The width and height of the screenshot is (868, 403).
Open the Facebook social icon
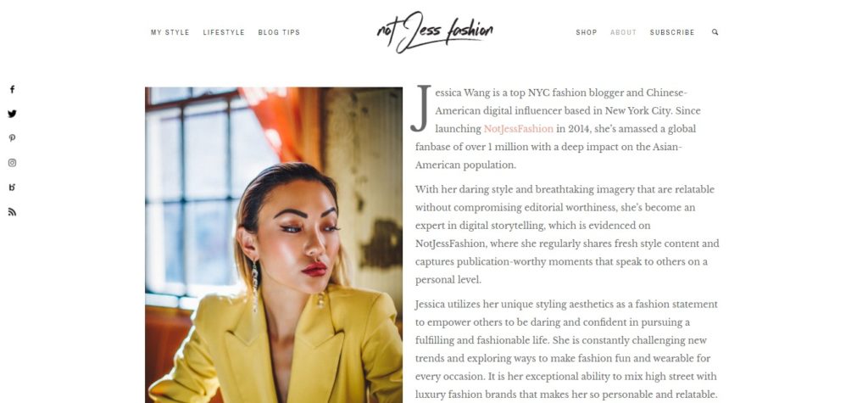12,89
